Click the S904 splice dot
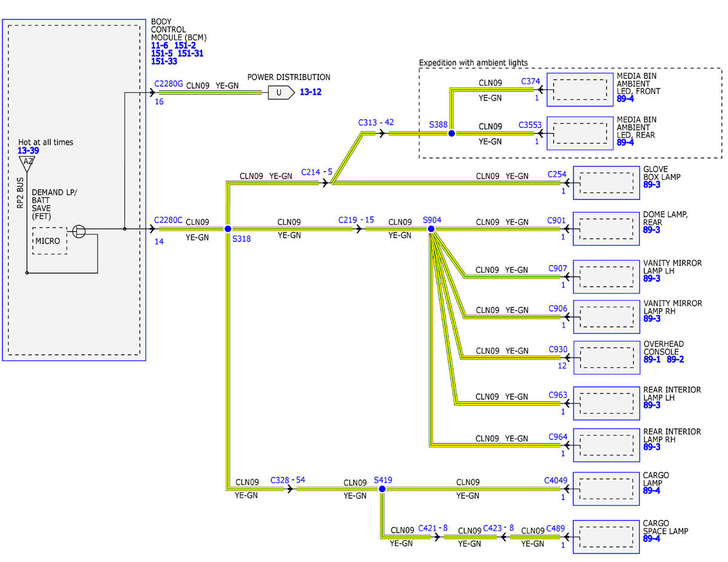This screenshot has width=728, height=562. coord(431,229)
